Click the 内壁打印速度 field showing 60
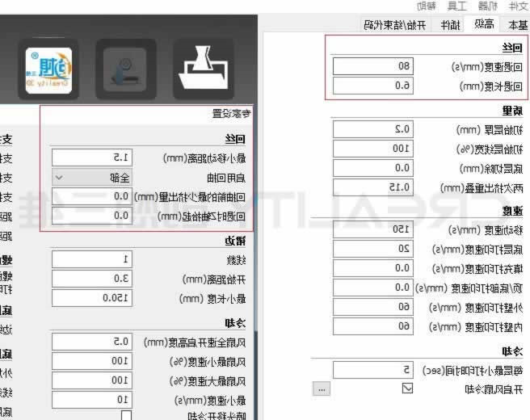This screenshot has height=420, width=530. [373, 326]
